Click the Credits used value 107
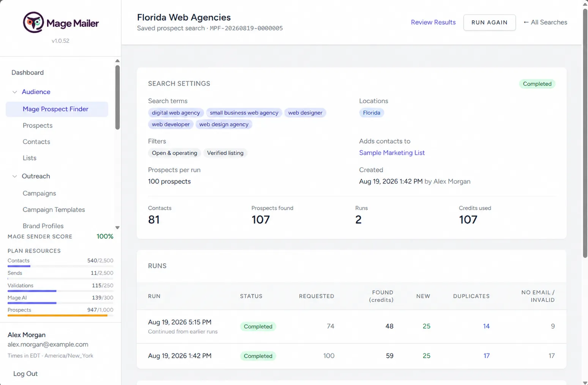This screenshot has height=385, width=588. pos(468,220)
